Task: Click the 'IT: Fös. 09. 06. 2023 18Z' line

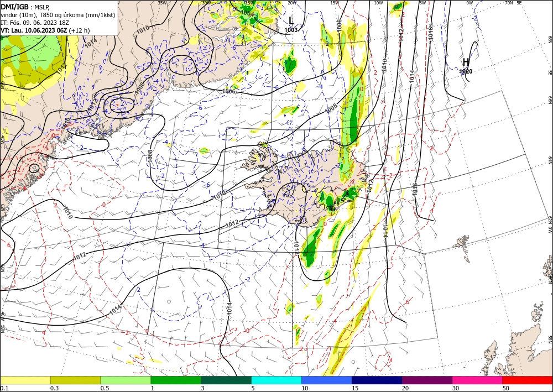Action: point(35,23)
